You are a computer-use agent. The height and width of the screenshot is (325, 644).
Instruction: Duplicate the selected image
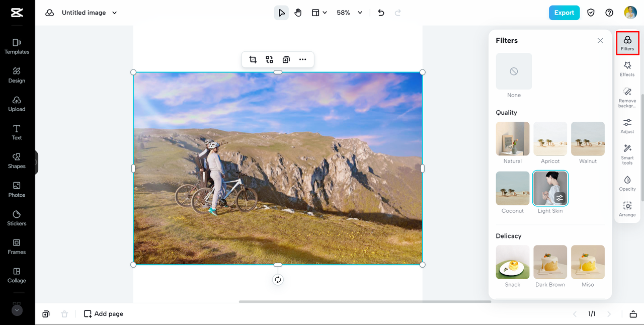tap(286, 59)
